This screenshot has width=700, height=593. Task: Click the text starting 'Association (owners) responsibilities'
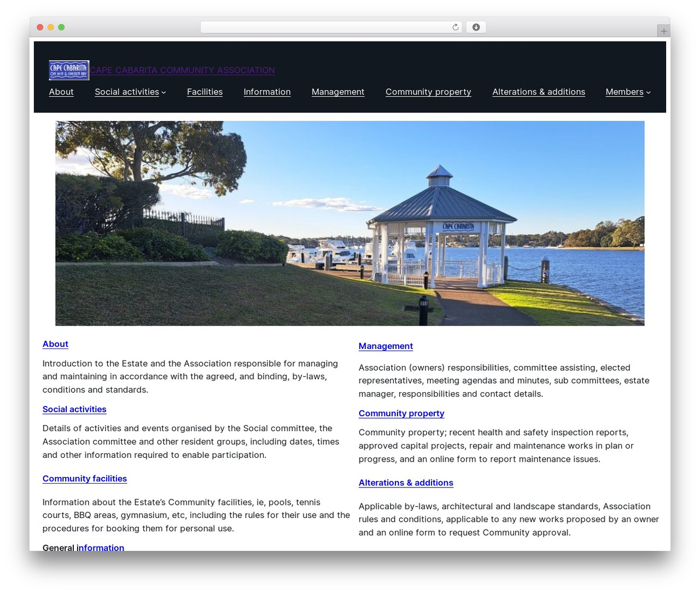coord(504,381)
